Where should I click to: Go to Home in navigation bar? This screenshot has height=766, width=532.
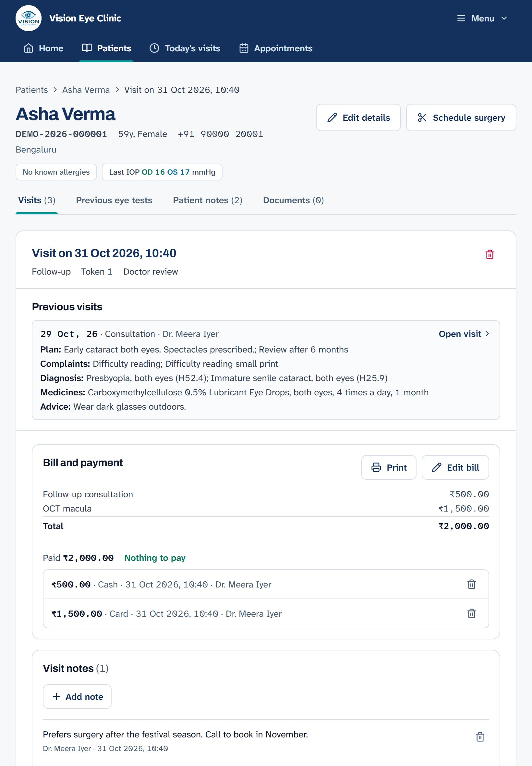pyautogui.click(x=43, y=48)
